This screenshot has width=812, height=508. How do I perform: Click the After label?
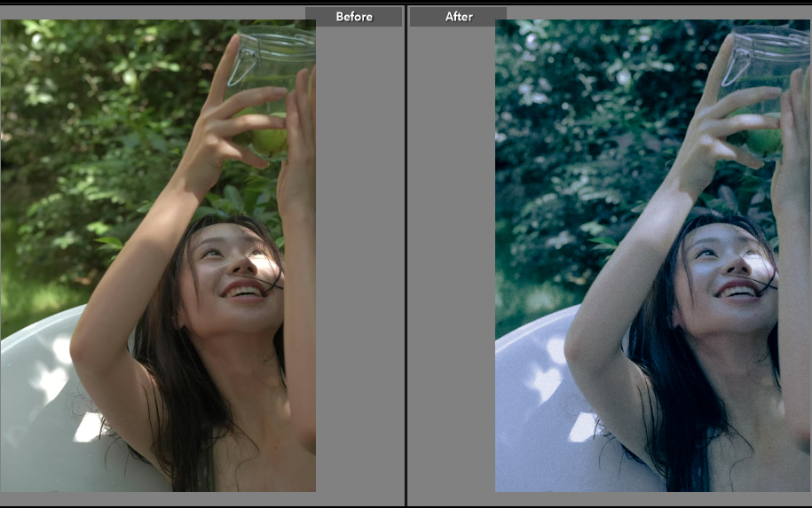[458, 17]
